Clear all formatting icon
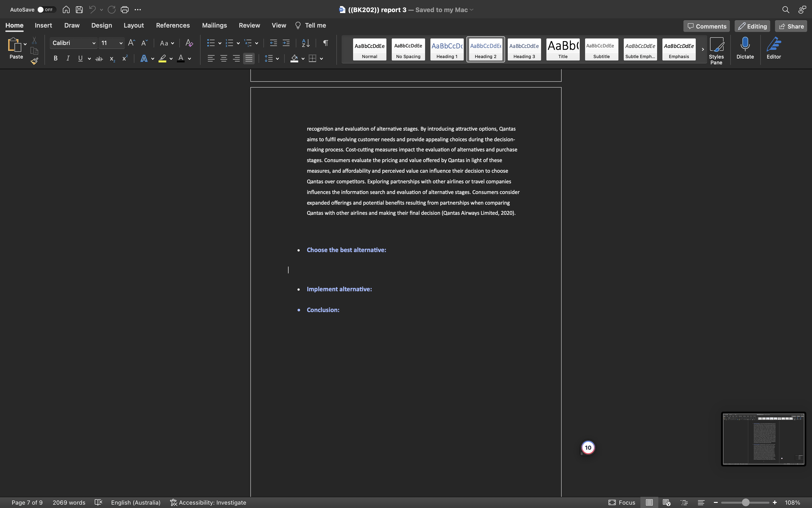 (189, 43)
